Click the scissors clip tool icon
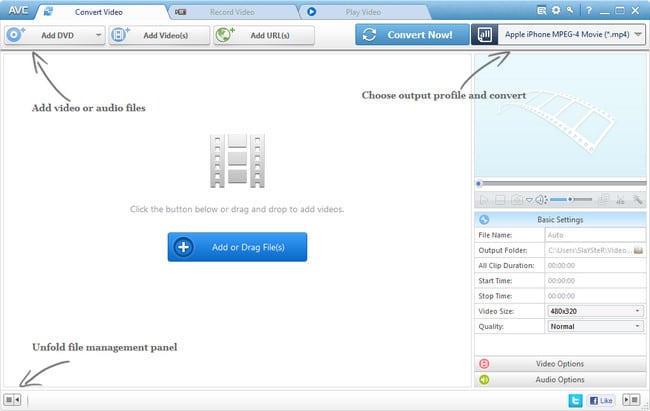Screen dimensions: 650x411 (620, 200)
